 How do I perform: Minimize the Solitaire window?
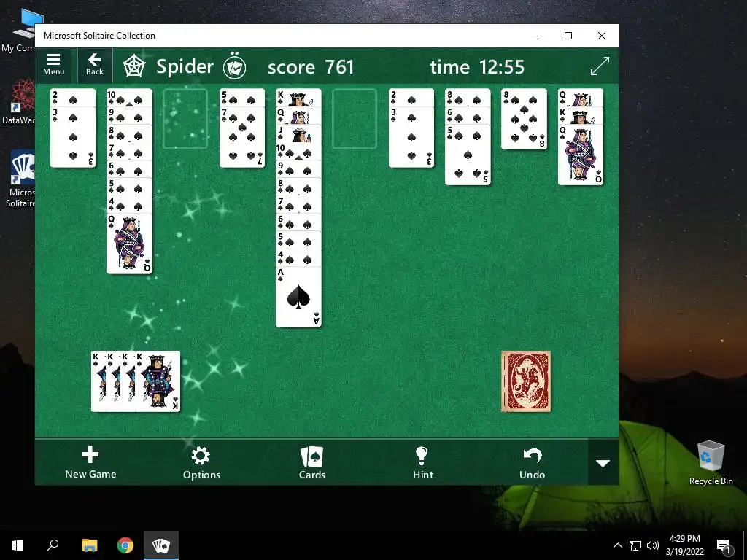click(535, 36)
